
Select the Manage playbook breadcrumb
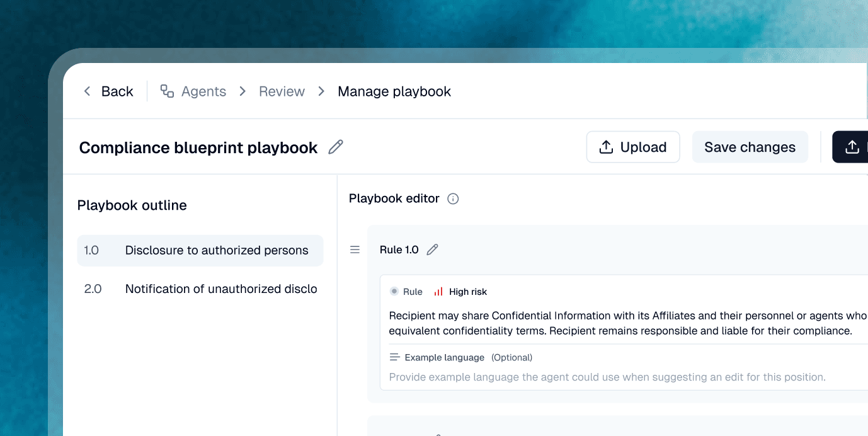click(x=394, y=91)
